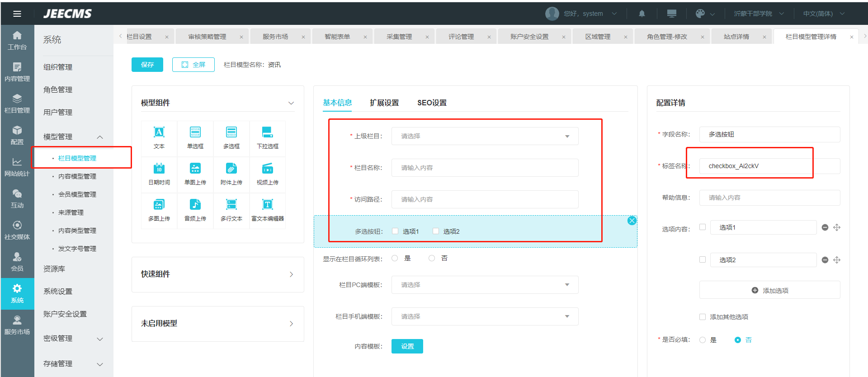Click the 添加选项 button
This screenshot has height=377, width=868.
click(x=769, y=290)
